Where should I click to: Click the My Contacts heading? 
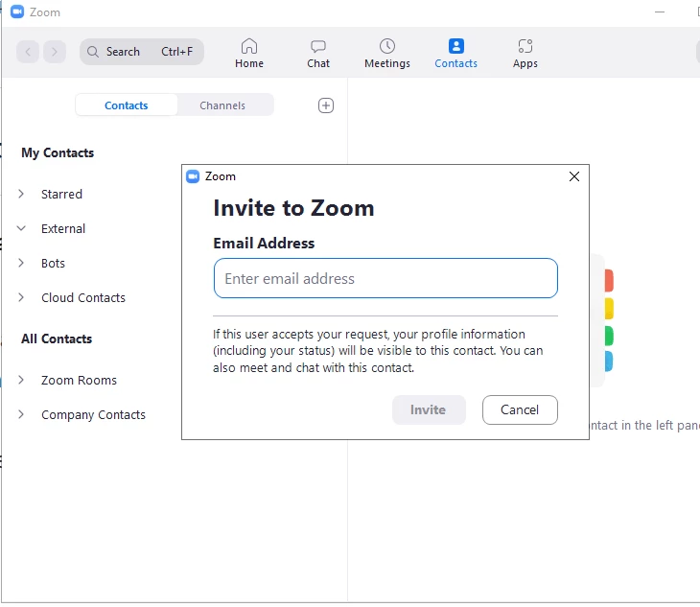coord(58,153)
